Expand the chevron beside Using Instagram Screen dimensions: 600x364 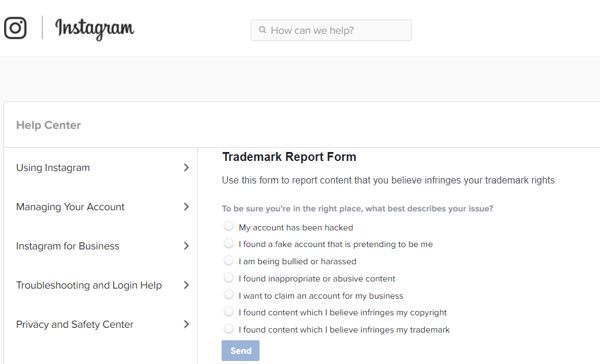[186, 167]
